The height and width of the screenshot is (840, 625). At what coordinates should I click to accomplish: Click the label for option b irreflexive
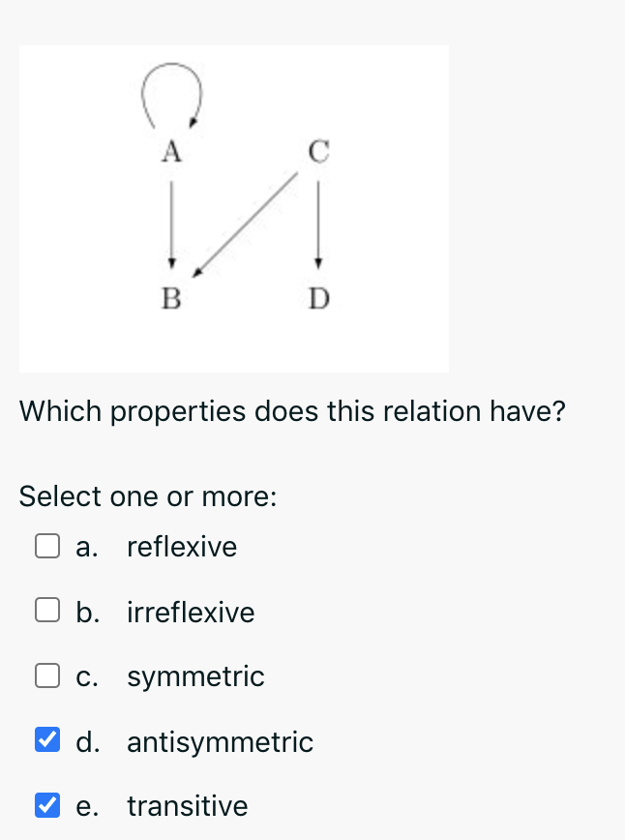click(x=191, y=612)
